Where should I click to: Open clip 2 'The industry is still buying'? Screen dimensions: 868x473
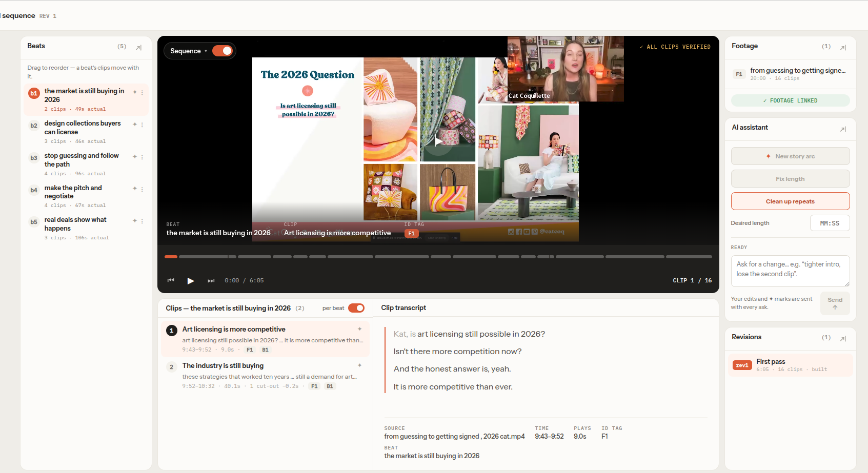265,375
